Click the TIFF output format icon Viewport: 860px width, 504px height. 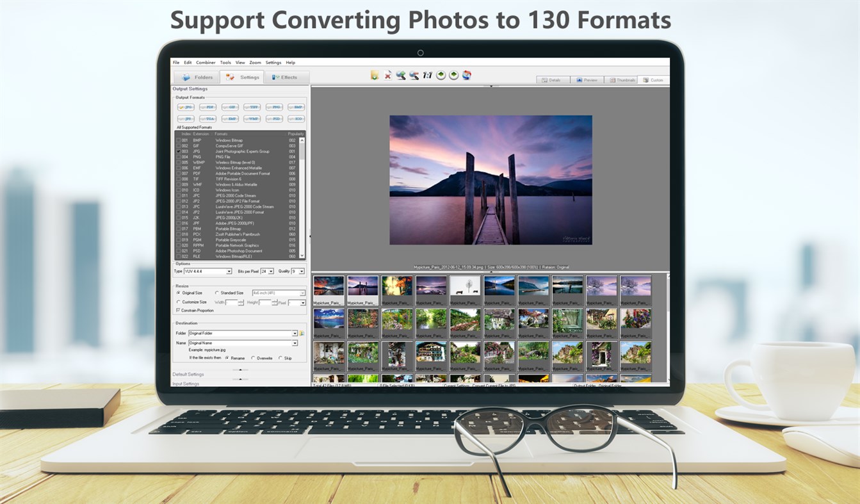(x=252, y=107)
